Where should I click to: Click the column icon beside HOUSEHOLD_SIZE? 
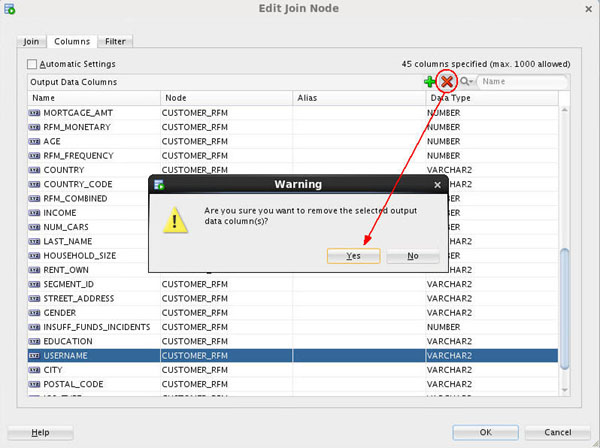click(34, 256)
